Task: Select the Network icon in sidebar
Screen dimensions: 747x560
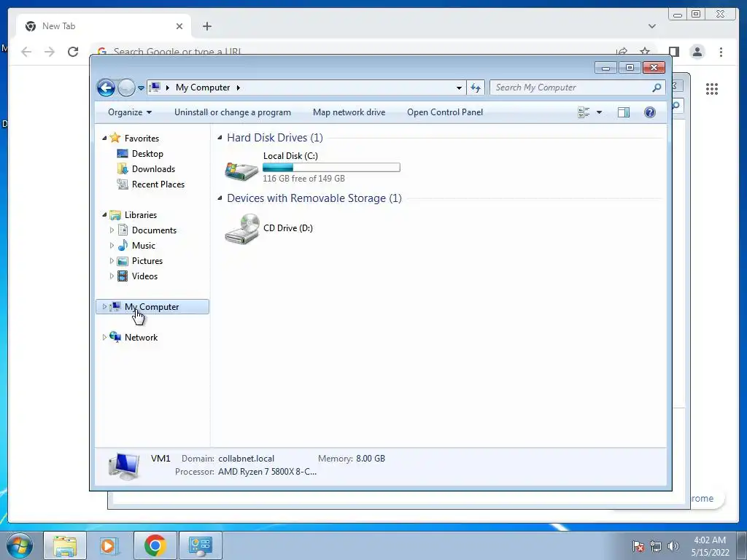Action: click(115, 337)
